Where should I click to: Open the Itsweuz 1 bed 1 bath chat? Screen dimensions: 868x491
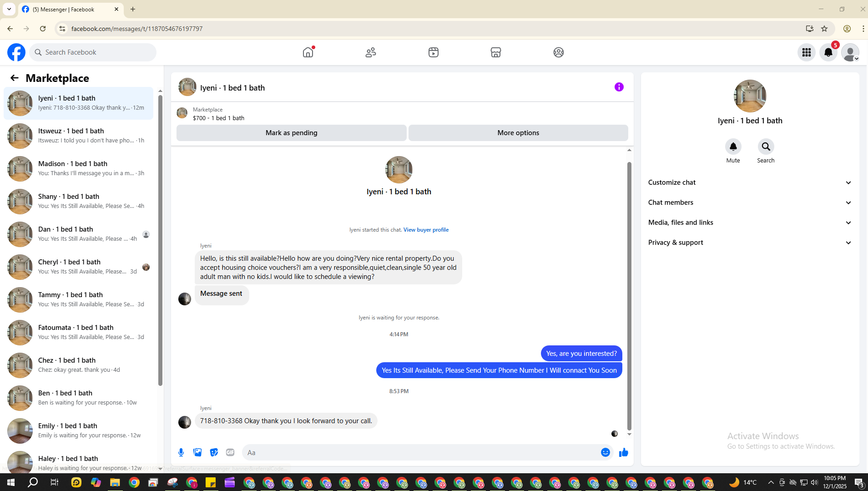coord(78,136)
